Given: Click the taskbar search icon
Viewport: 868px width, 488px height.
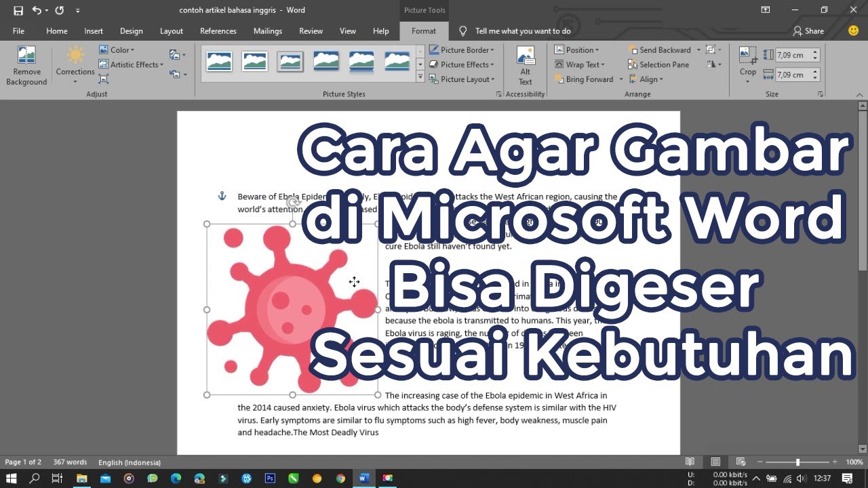Looking at the screenshot, I should point(35,479).
